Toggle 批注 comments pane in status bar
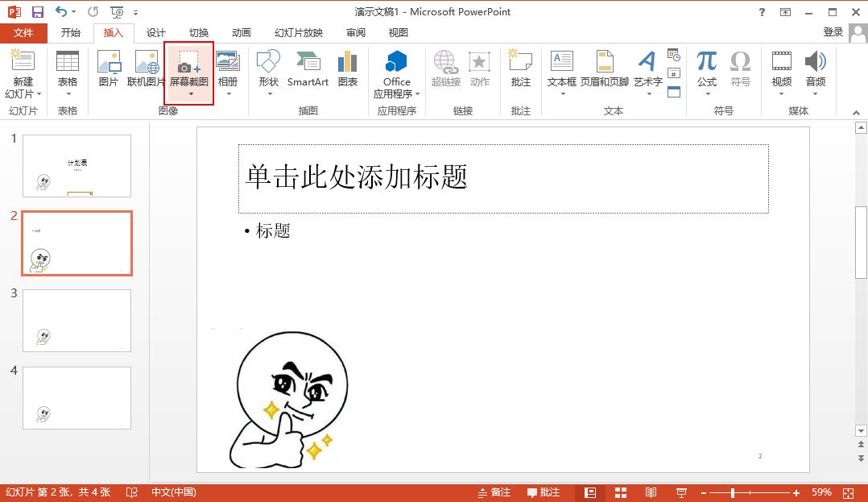This screenshot has height=502, width=868. [x=544, y=492]
